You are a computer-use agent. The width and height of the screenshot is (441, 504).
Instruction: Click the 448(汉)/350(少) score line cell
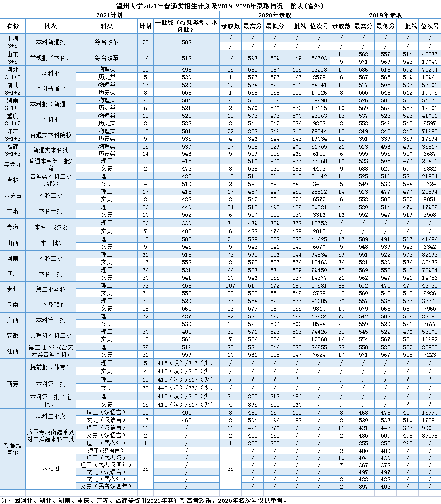(x=186, y=388)
